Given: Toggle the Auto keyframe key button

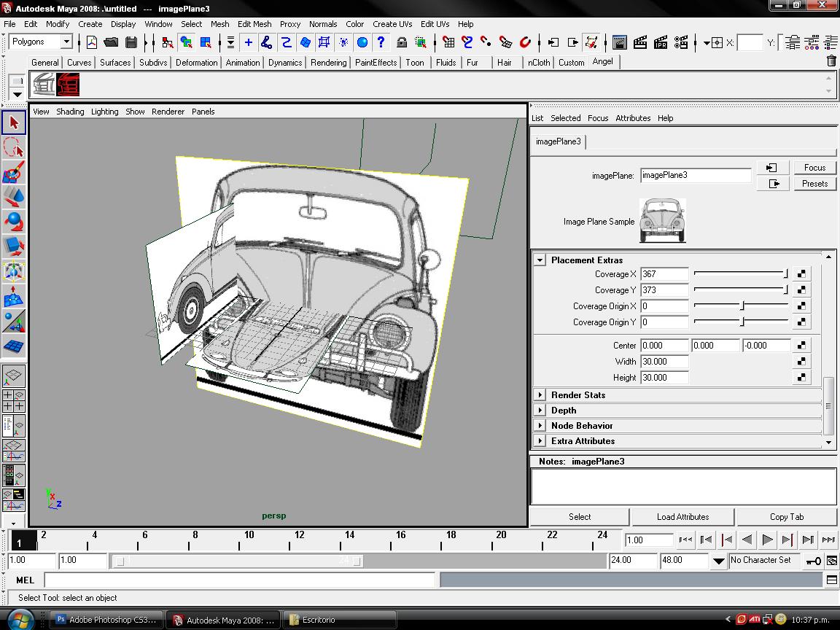Looking at the screenshot, I should (813, 561).
